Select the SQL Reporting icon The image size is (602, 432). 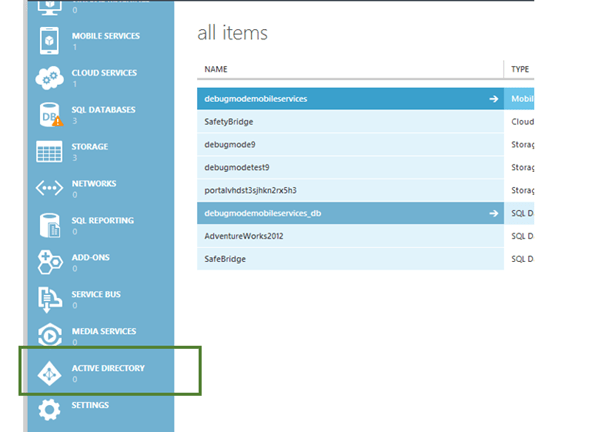point(49,226)
